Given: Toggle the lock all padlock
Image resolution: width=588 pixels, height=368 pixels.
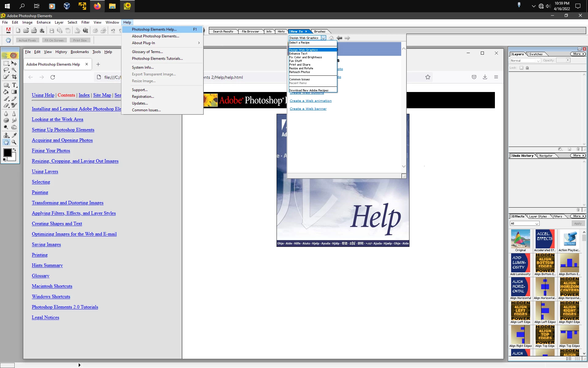Looking at the screenshot, I should (x=527, y=68).
